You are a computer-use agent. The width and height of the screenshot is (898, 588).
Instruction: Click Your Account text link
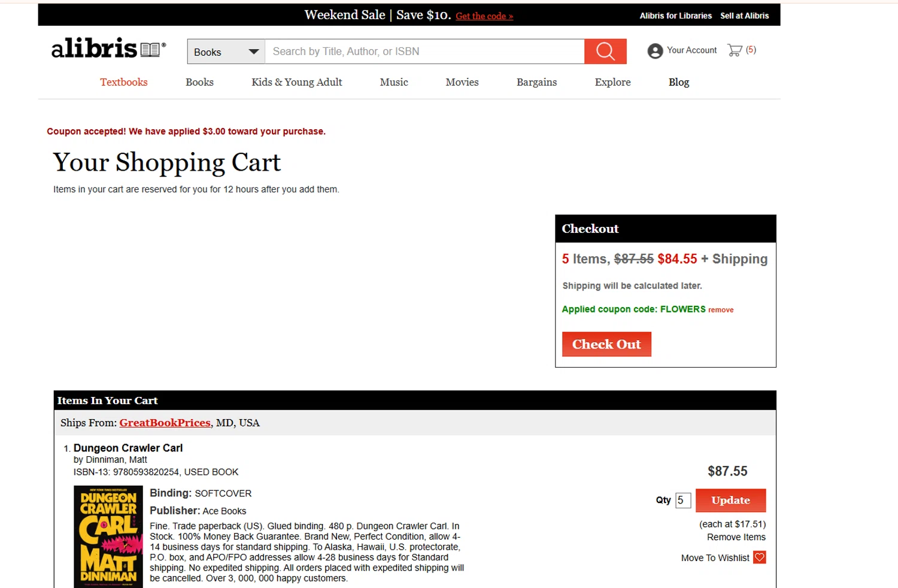[x=691, y=50]
